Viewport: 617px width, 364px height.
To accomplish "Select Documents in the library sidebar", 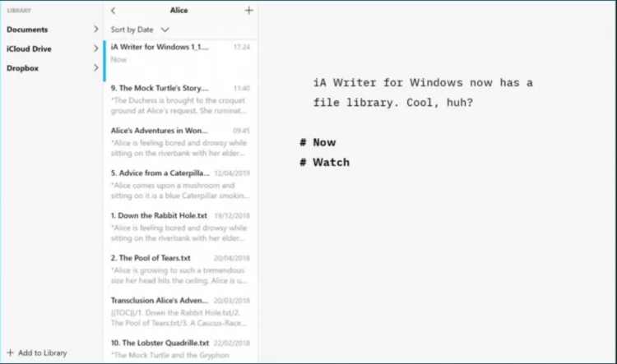I will pos(27,30).
